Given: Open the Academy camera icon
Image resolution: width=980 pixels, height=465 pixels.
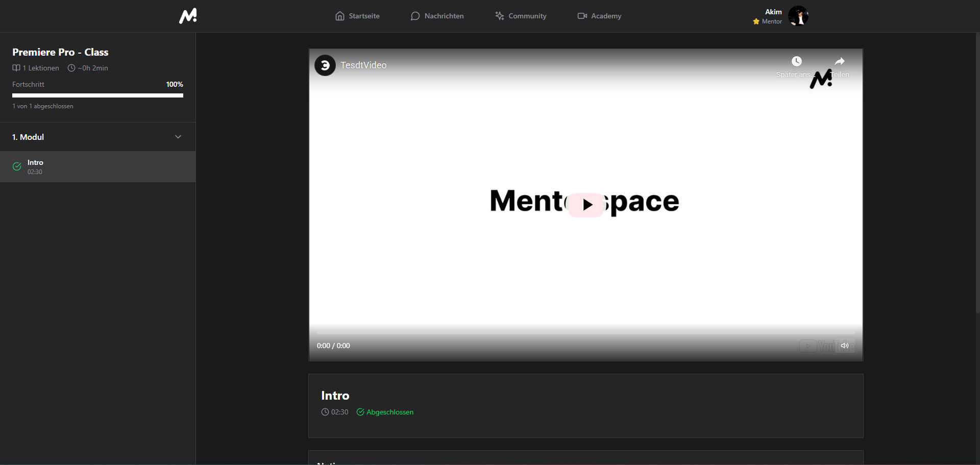Looking at the screenshot, I should (x=581, y=16).
